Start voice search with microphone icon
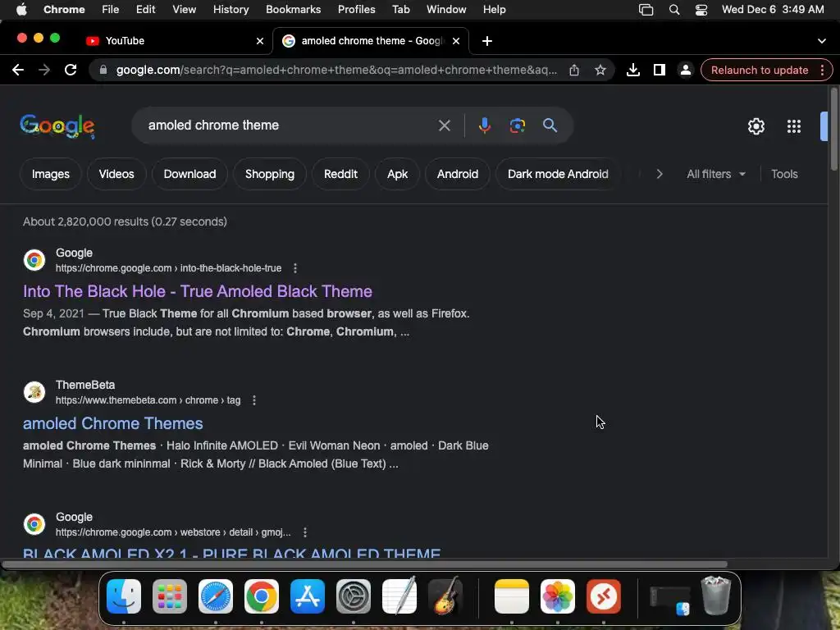Screen dimensions: 840x630 tap(484, 126)
